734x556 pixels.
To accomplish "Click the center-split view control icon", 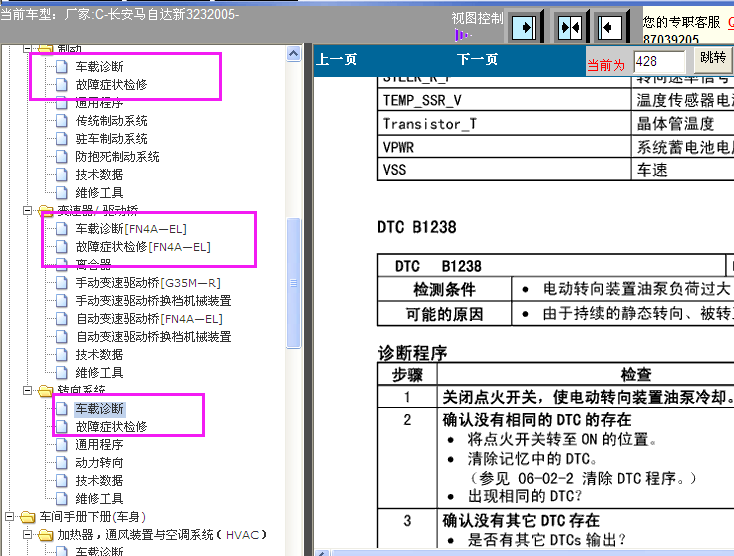I will [x=570, y=28].
